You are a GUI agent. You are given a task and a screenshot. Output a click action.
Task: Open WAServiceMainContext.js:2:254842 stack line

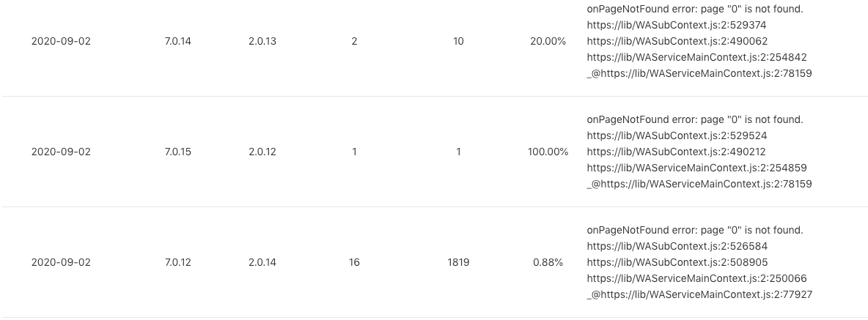tap(697, 57)
